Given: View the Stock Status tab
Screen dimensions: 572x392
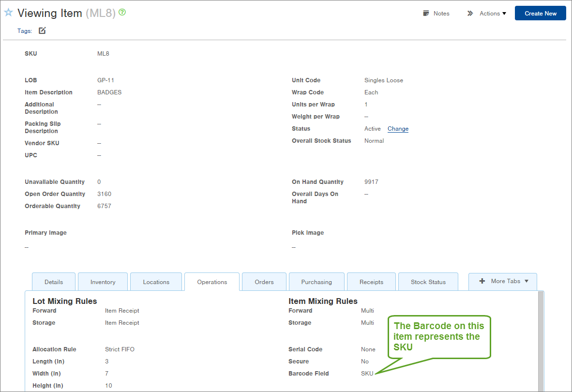Looking at the screenshot, I should pyautogui.click(x=428, y=282).
